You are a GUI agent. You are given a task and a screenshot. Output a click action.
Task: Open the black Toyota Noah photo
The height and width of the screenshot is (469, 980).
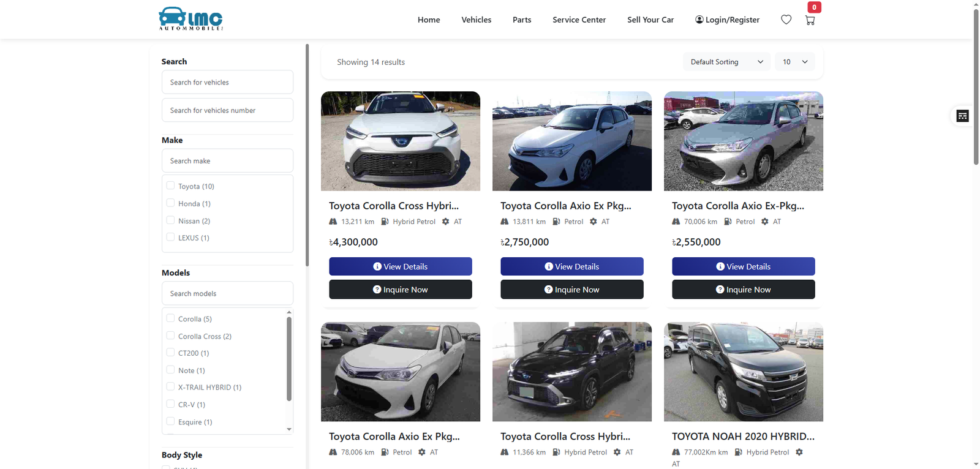[x=744, y=372]
